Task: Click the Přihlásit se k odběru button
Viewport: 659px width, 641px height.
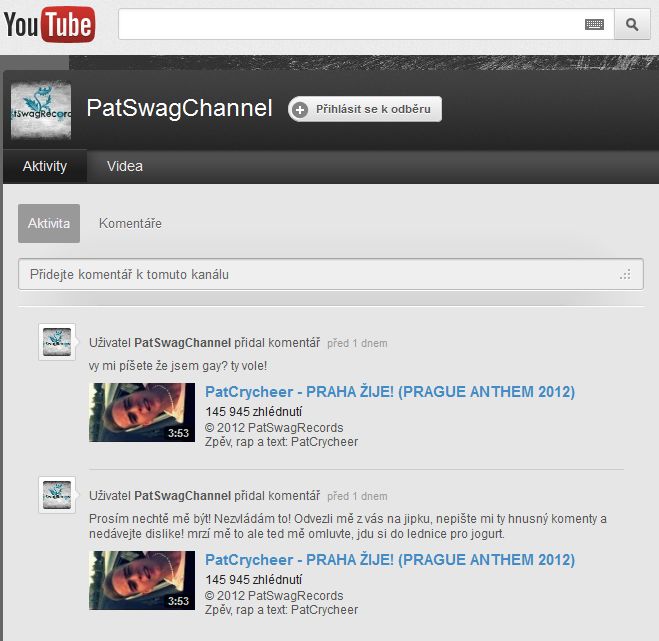Action: (365, 109)
